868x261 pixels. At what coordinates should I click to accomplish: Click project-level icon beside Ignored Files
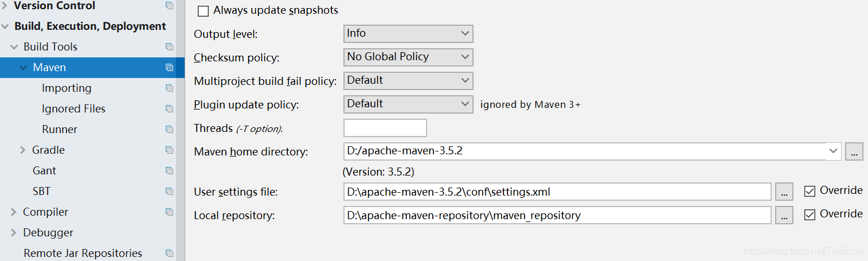point(169,108)
